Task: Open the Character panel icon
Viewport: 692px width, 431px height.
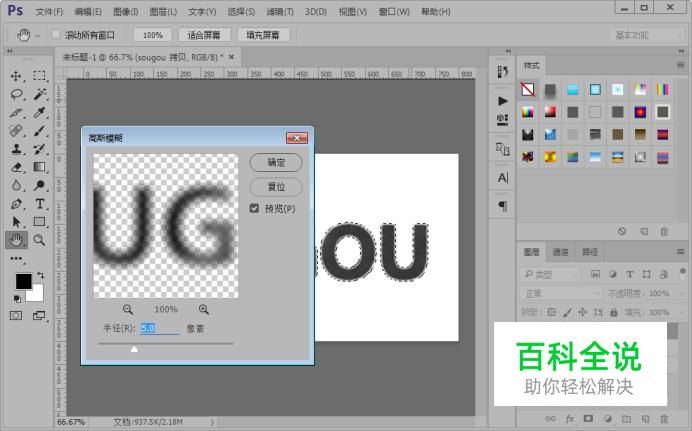Action: [x=502, y=178]
